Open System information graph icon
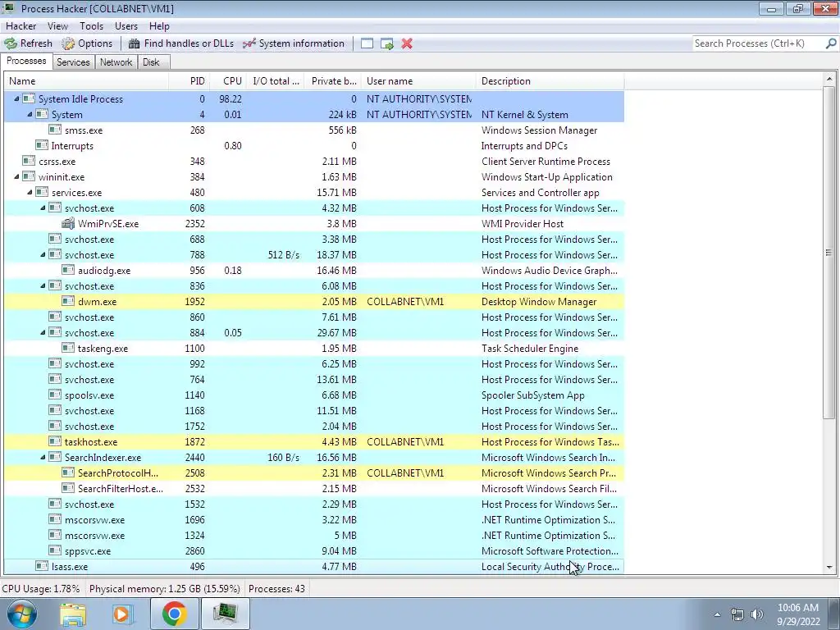 pos(249,43)
